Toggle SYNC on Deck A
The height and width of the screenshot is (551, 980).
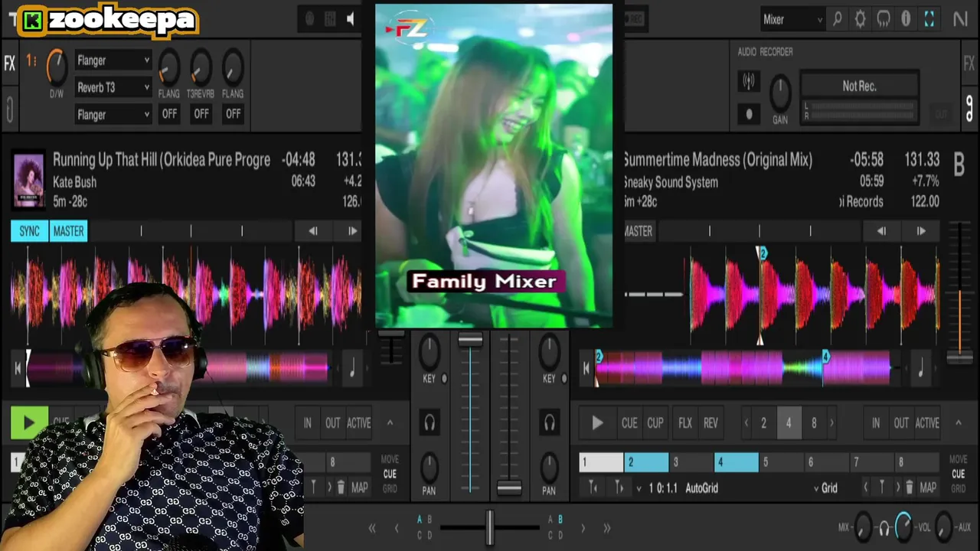click(29, 231)
